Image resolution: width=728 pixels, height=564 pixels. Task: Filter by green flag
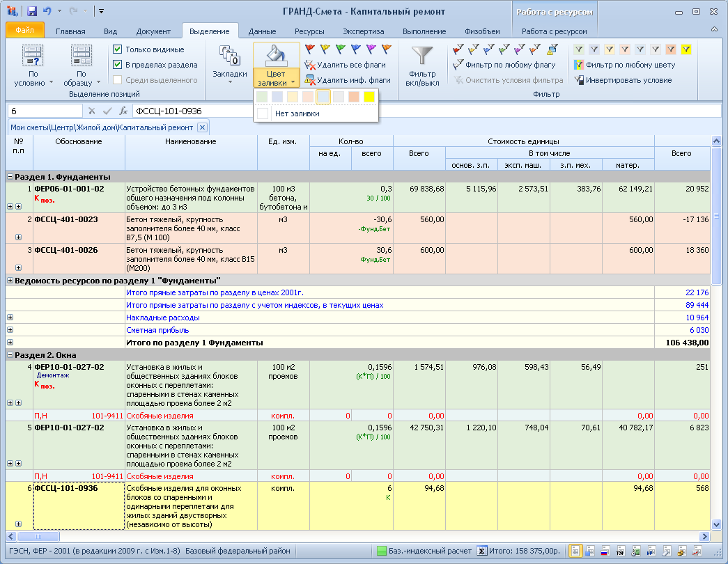pos(504,49)
